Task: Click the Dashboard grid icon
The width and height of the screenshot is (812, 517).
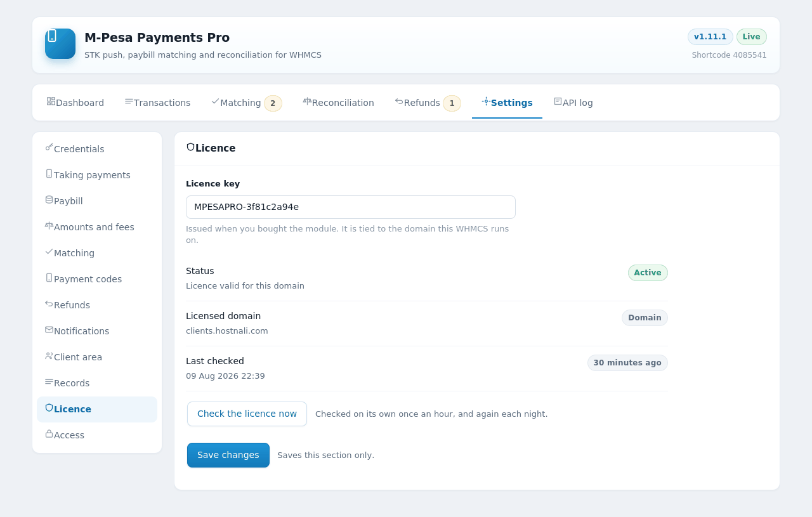Action: point(51,101)
